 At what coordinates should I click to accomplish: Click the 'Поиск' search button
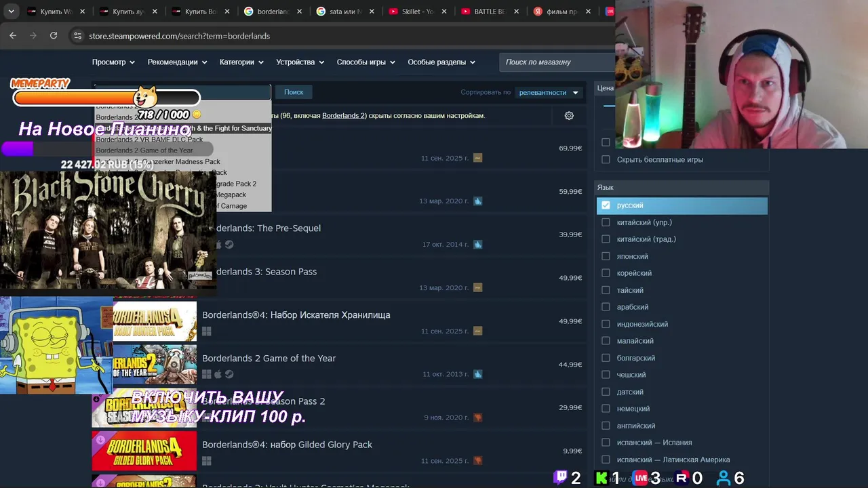[x=294, y=92]
